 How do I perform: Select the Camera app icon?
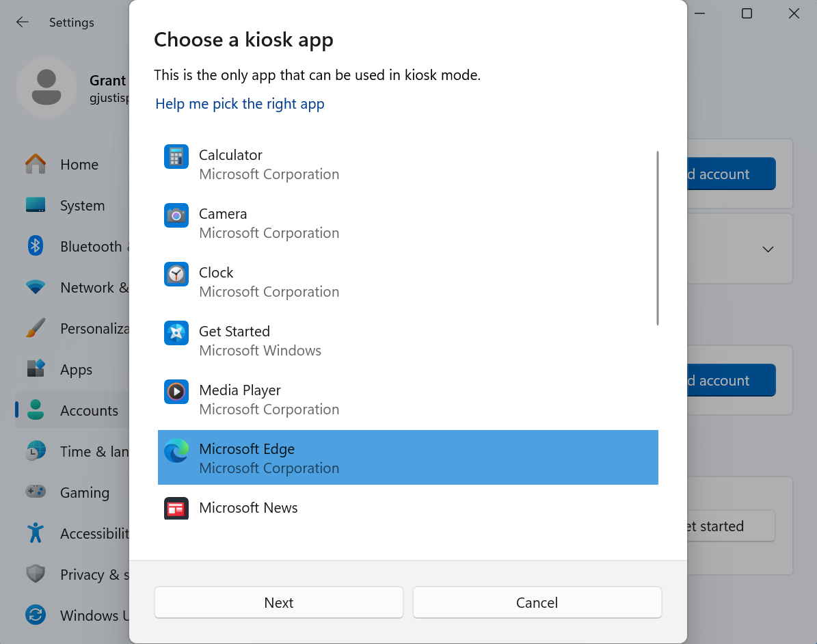176,216
